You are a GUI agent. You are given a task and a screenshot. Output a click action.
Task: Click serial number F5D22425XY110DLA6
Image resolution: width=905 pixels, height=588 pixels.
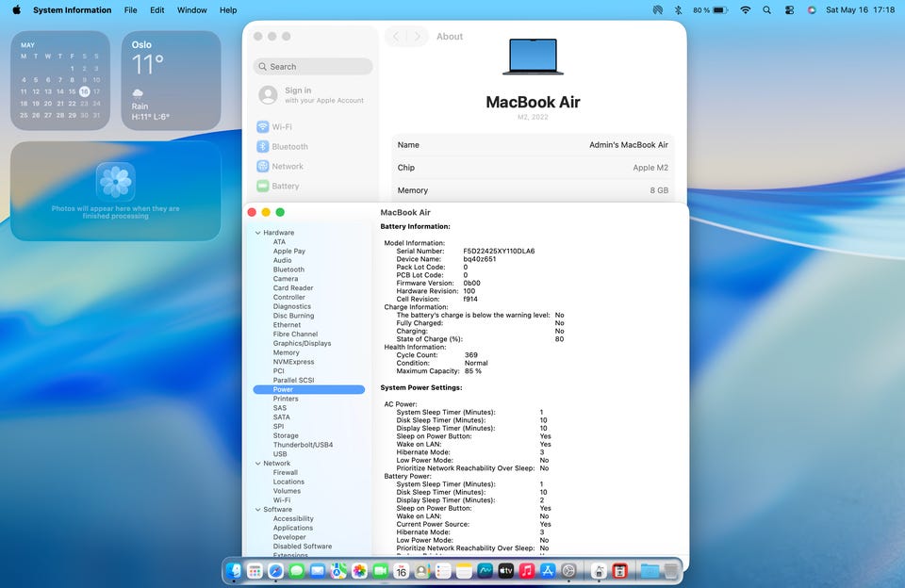pos(499,251)
